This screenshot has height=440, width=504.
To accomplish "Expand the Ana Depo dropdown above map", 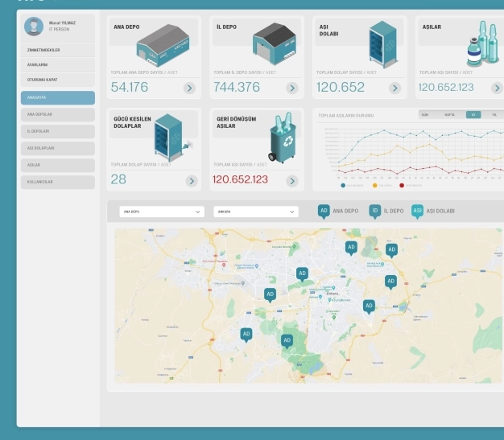I will (161, 212).
